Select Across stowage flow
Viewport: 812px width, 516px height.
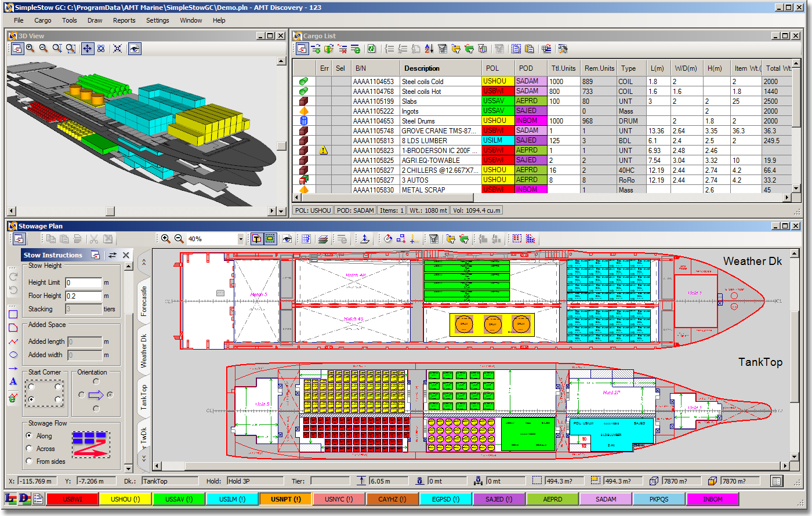click(x=29, y=448)
